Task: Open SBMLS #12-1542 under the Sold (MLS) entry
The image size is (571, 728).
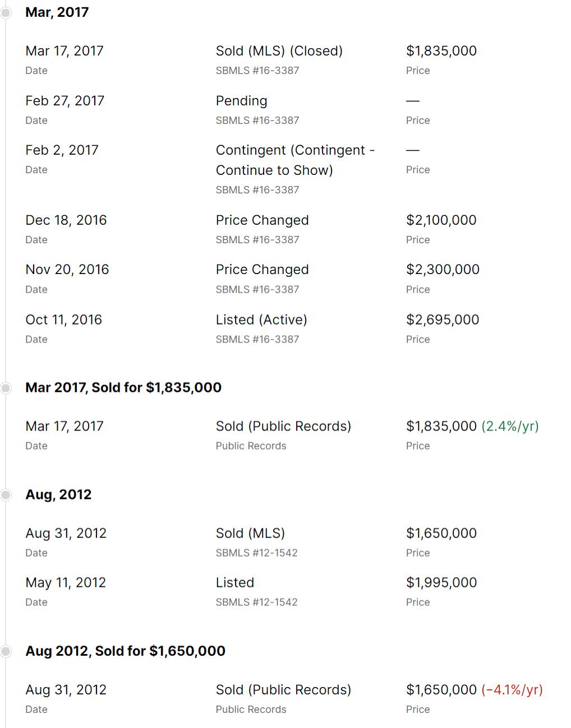Action: pyautogui.click(x=256, y=553)
